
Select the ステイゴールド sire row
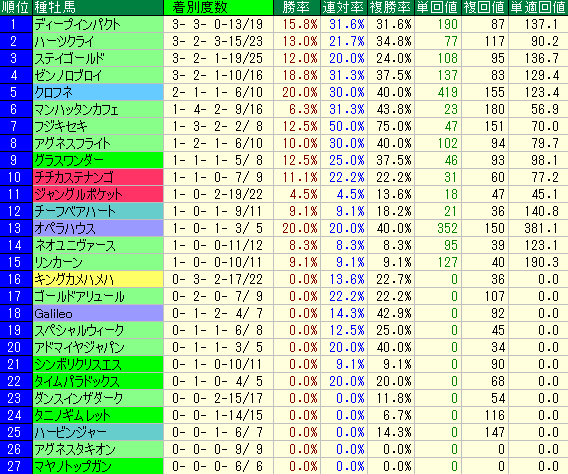(284, 58)
